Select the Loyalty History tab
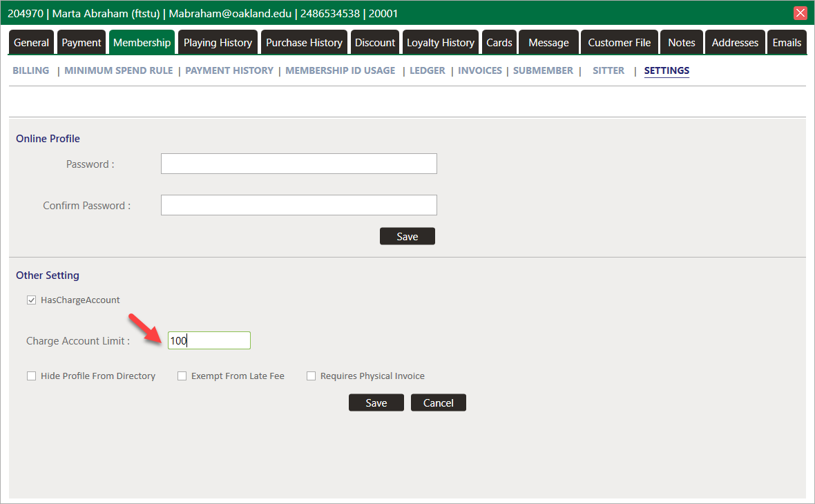The height and width of the screenshot is (504, 815). pos(441,43)
